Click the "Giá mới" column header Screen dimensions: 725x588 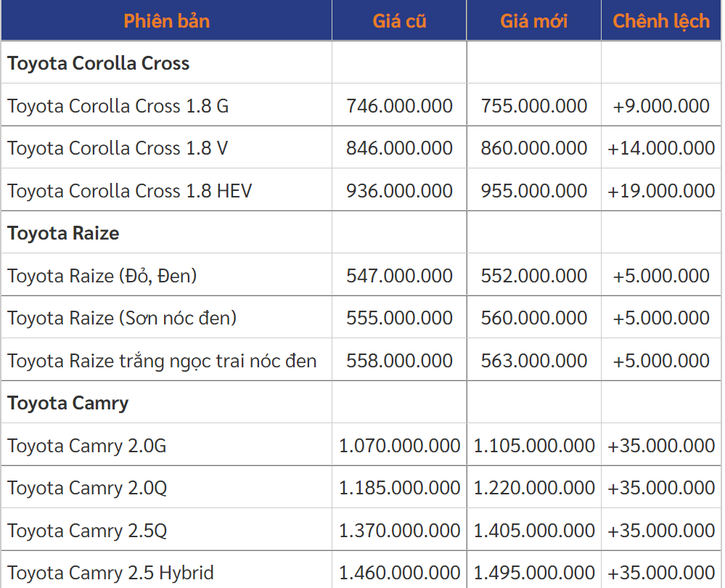(533, 21)
